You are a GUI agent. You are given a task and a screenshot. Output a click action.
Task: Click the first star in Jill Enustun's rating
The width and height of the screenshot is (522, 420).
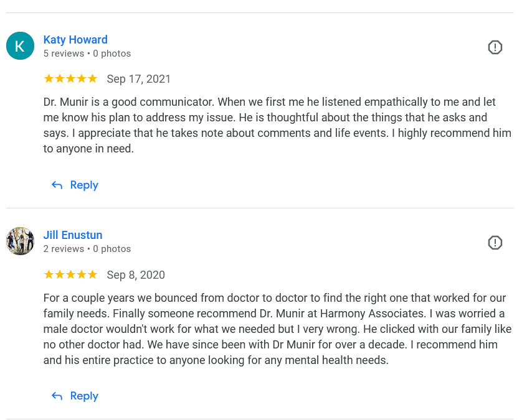49,275
